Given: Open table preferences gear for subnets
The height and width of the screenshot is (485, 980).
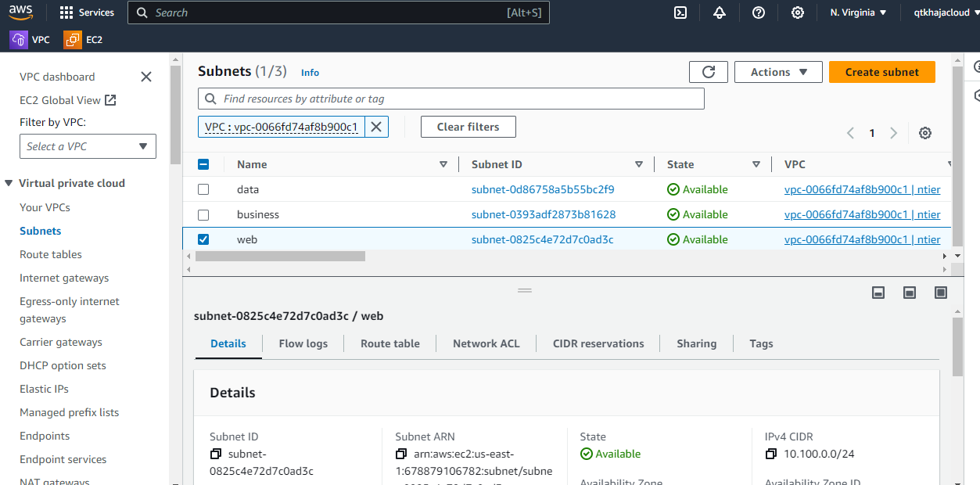Looking at the screenshot, I should click(x=924, y=133).
